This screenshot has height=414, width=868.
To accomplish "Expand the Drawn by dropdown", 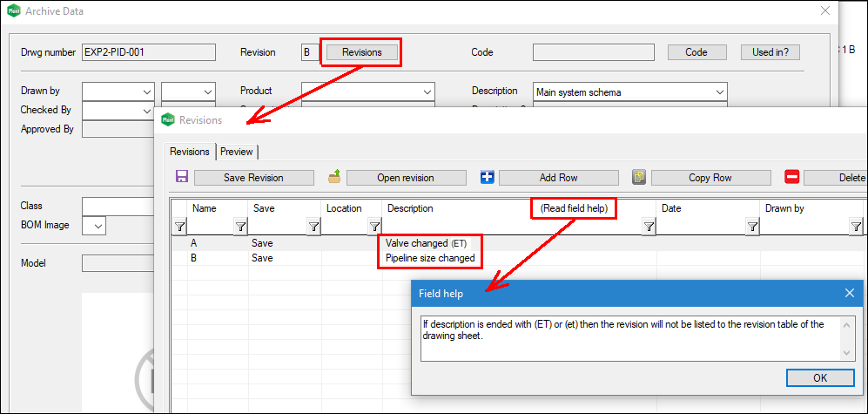I will coord(145,92).
